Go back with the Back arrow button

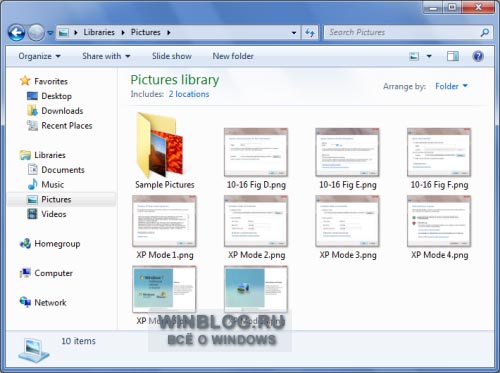tap(16, 33)
